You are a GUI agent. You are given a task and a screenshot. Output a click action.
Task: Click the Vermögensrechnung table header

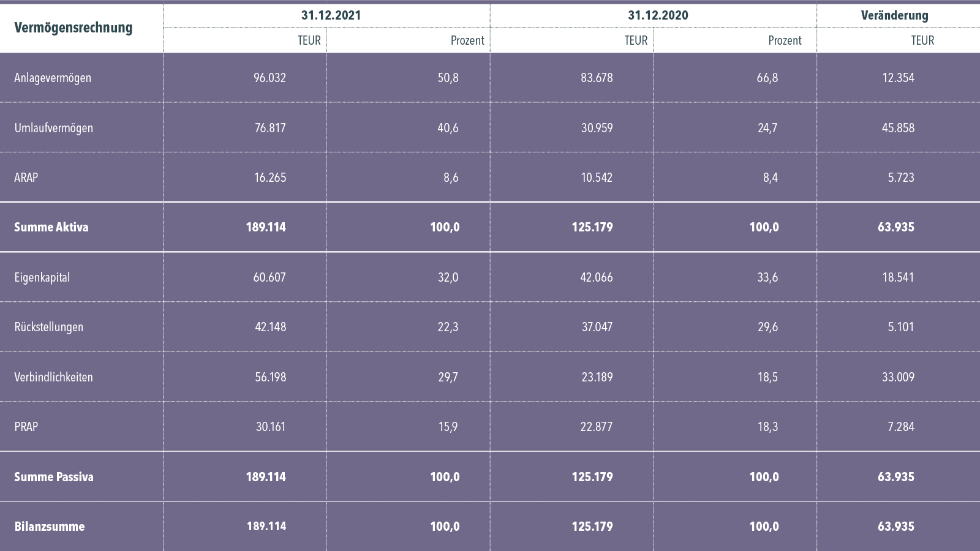(x=73, y=28)
